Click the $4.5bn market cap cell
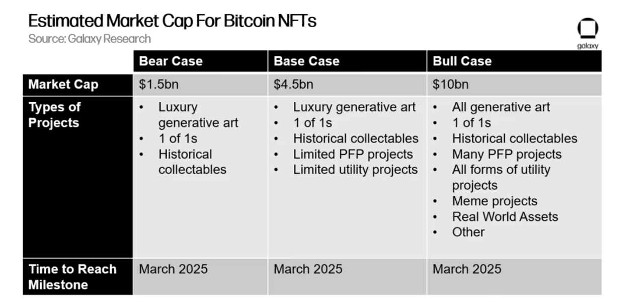Screen dimensions: 644x302 point(293,85)
